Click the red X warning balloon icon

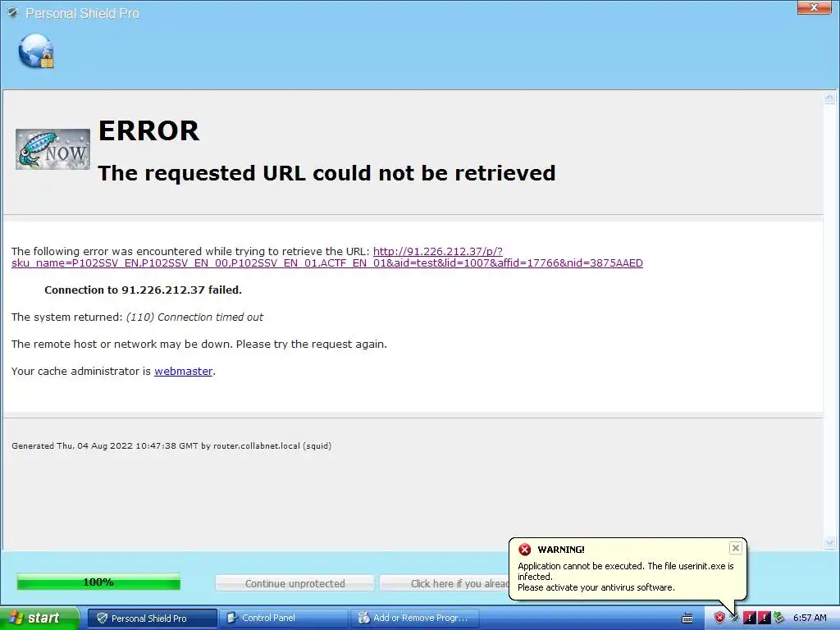(x=524, y=549)
